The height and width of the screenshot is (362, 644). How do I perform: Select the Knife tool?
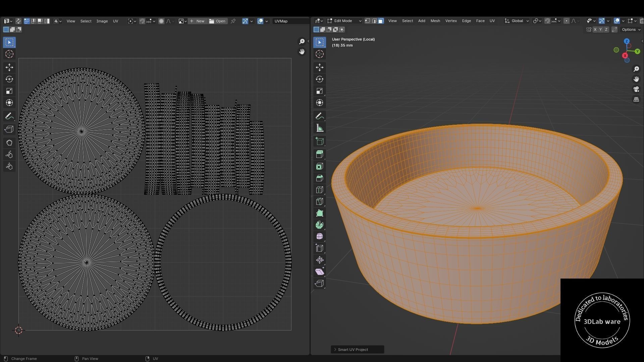[x=319, y=201]
